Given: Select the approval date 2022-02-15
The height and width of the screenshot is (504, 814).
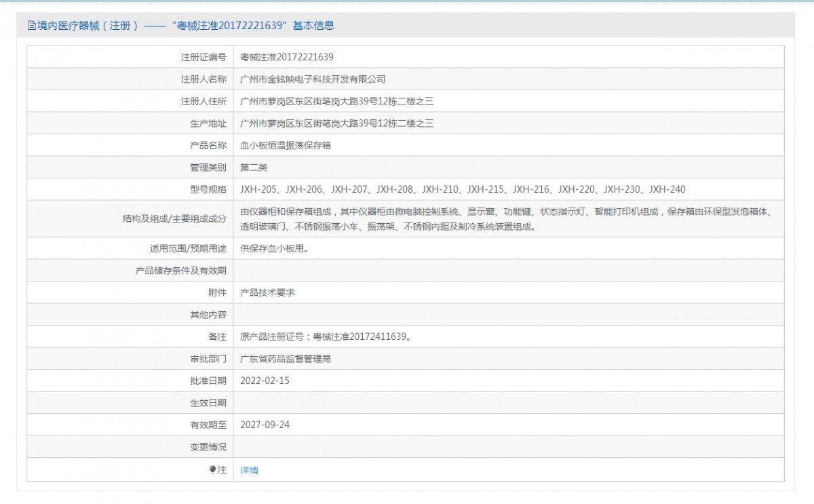Looking at the screenshot, I should point(265,381).
